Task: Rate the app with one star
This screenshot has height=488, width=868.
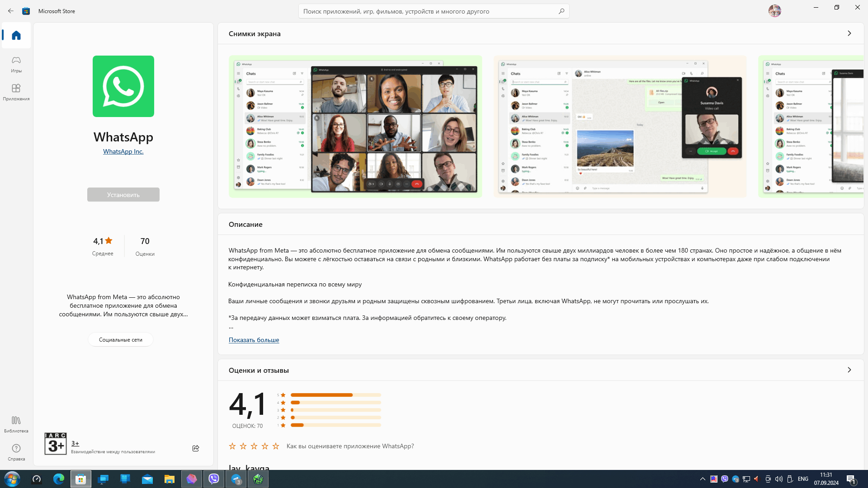Action: (232, 446)
